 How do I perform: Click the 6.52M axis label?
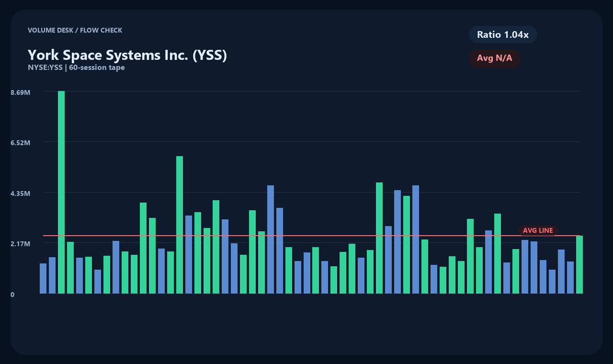[21, 143]
